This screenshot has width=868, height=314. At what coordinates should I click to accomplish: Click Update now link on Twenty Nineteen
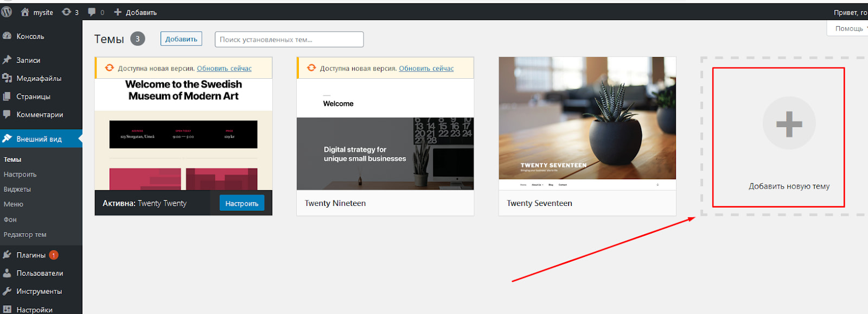426,68
